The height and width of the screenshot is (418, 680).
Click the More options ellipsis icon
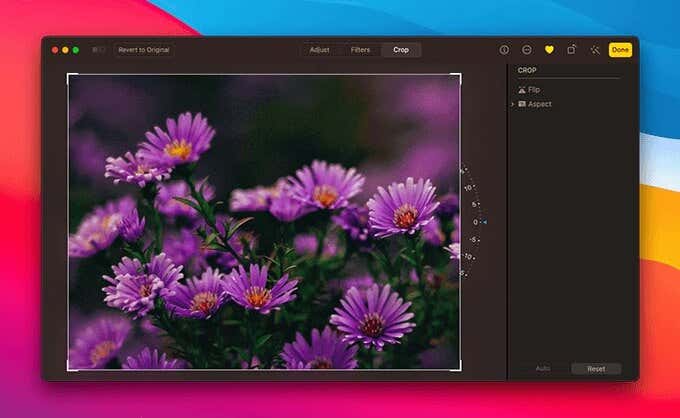tap(526, 50)
